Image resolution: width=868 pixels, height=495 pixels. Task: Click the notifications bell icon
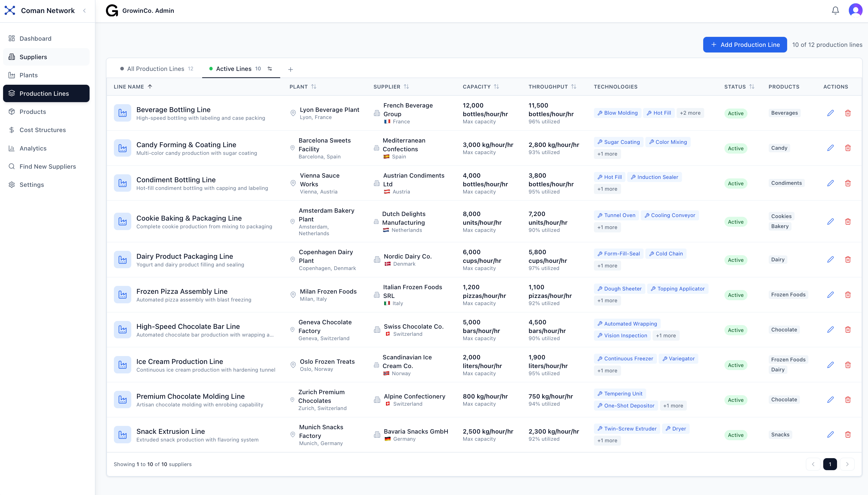pyautogui.click(x=835, y=10)
